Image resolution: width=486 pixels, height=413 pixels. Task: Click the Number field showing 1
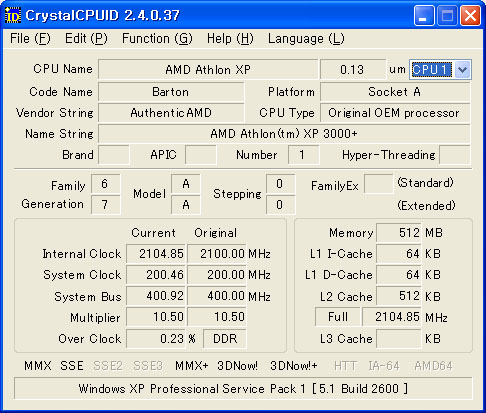pos(303,155)
